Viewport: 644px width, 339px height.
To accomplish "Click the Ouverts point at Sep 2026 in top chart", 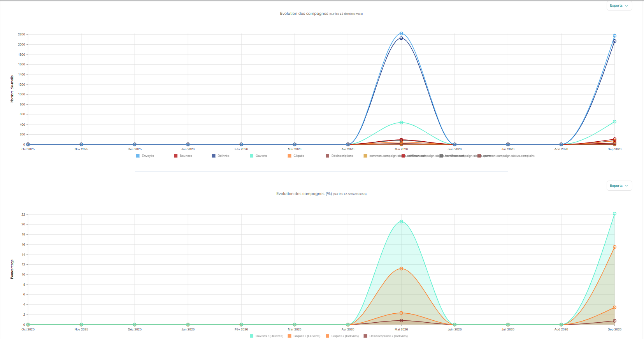I will click(x=614, y=122).
